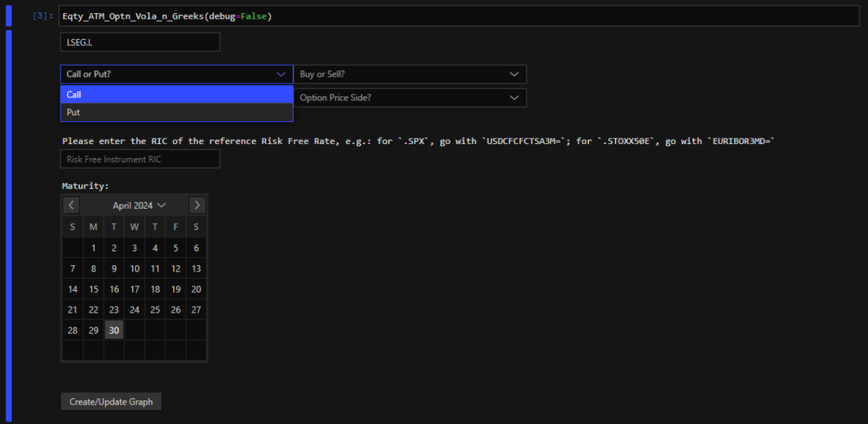The image size is (868, 424).
Task: Select April 19 on the calendar
Action: [175, 290]
